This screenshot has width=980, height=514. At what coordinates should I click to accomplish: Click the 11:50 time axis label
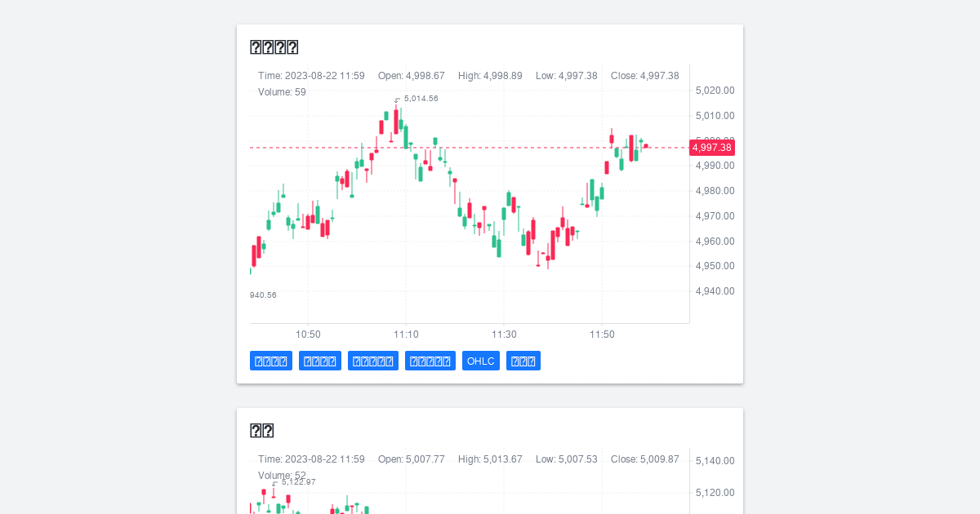pyautogui.click(x=602, y=335)
